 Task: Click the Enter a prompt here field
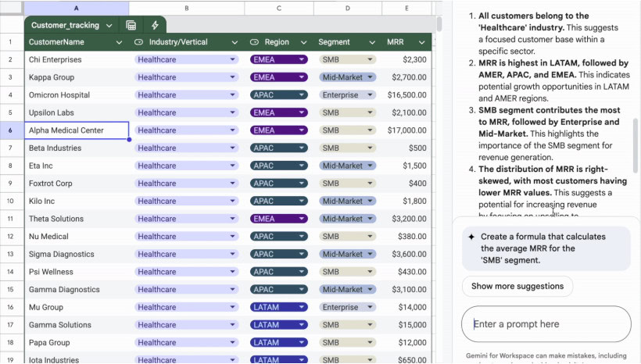pyautogui.click(x=546, y=324)
